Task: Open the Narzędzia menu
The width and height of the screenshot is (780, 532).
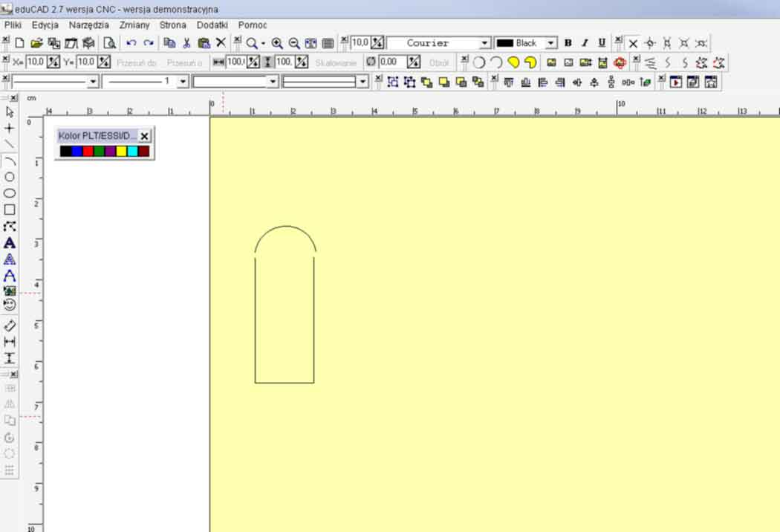Action: point(89,25)
